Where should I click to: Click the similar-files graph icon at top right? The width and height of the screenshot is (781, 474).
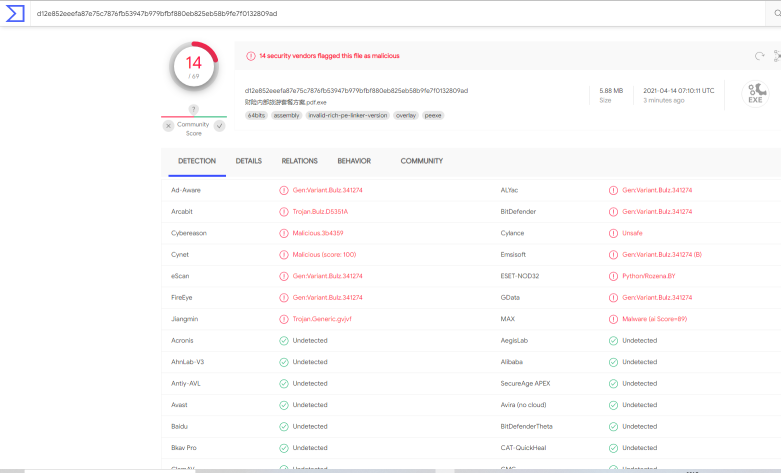pyautogui.click(x=777, y=56)
